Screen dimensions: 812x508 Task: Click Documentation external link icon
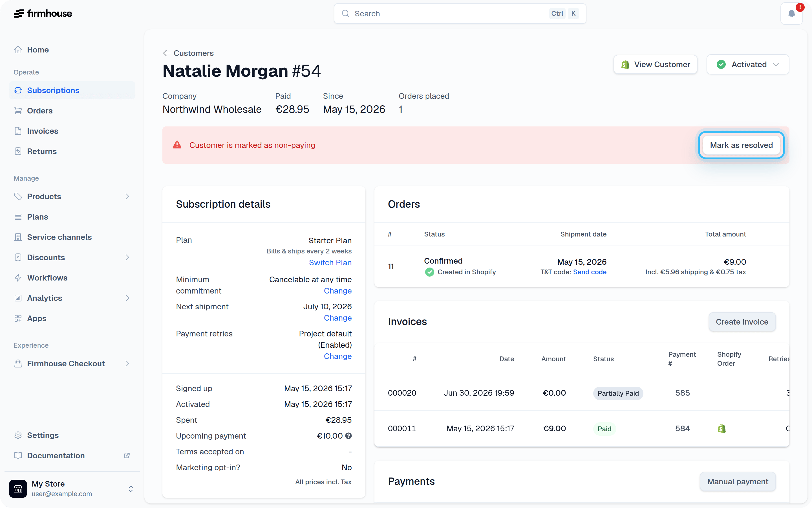tap(127, 456)
